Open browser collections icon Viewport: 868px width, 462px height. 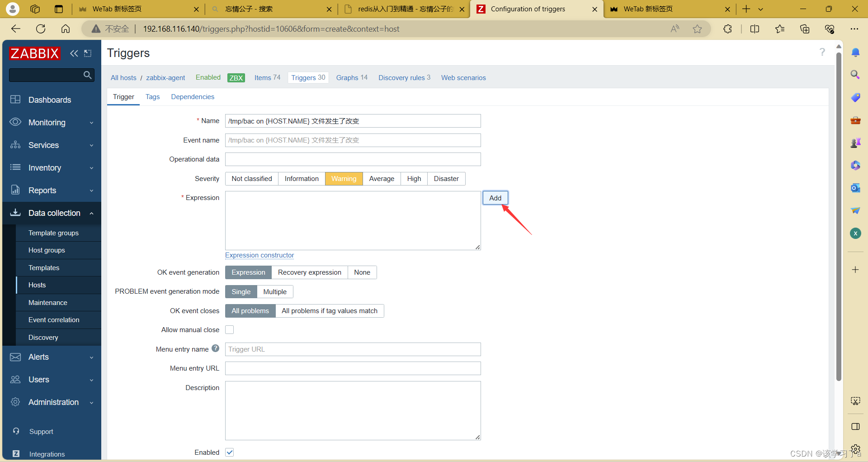coord(805,29)
